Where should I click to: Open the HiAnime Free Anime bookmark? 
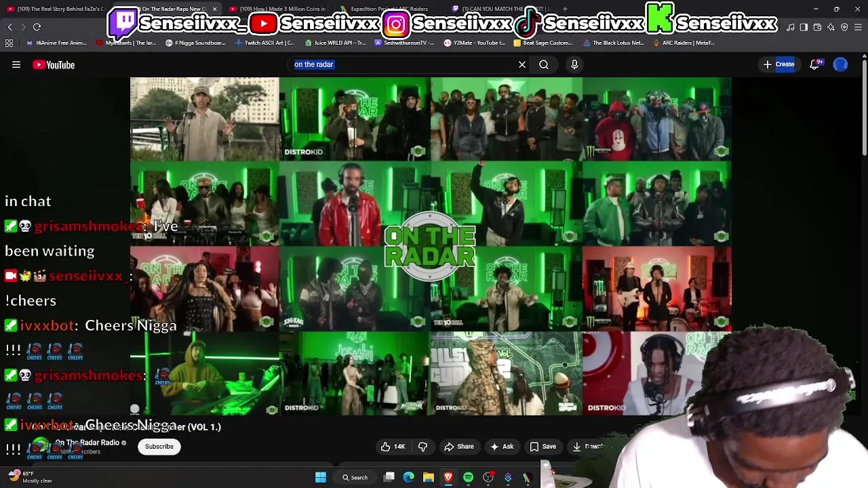point(56,43)
